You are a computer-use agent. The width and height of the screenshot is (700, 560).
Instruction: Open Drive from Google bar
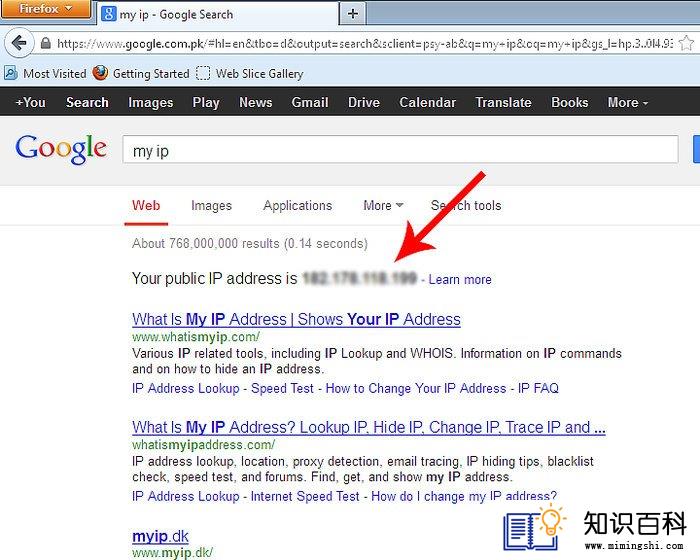click(364, 102)
